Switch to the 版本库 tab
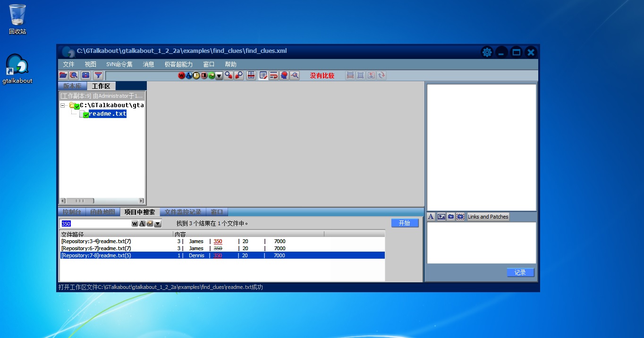 coord(72,86)
